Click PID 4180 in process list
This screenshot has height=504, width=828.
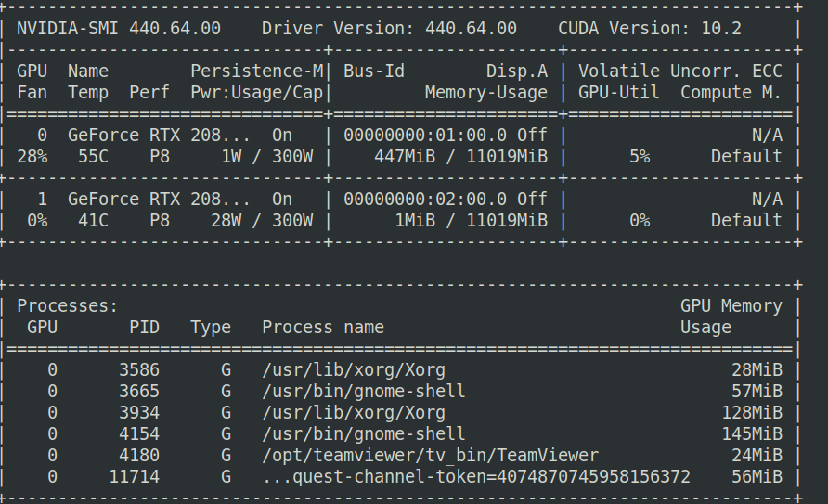139,456
